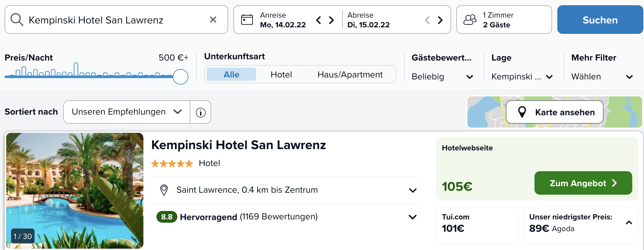Click the search magnifier icon
Image resolution: width=644 pixels, height=250 pixels.
click(17, 20)
